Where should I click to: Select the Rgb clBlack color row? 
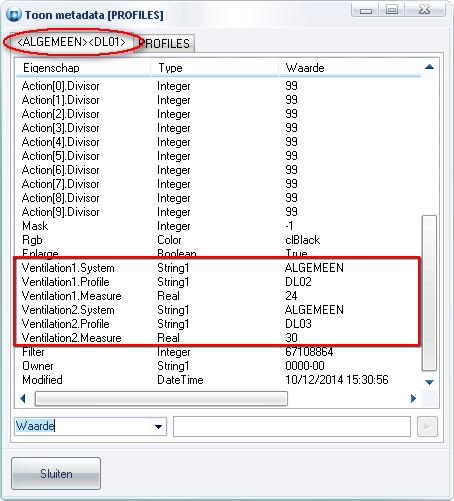(x=218, y=240)
